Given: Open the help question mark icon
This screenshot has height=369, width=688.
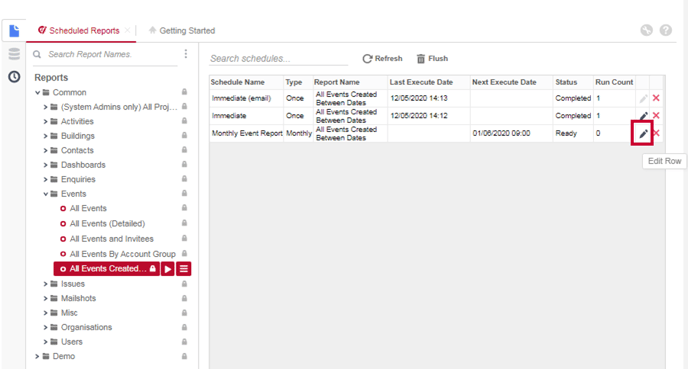Looking at the screenshot, I should click(x=666, y=30).
